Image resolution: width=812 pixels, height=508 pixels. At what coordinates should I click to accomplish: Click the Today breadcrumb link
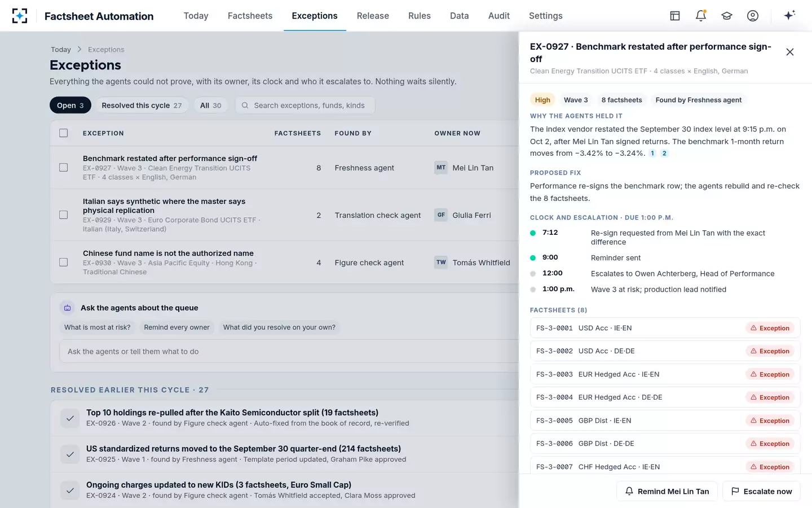pos(61,50)
